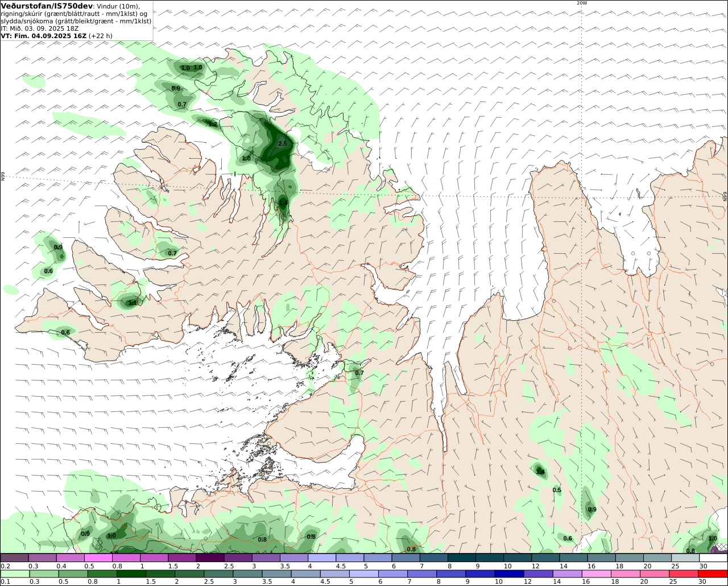Click the 0.4 label under the upper scale
The image size is (728, 586).
[61, 566]
